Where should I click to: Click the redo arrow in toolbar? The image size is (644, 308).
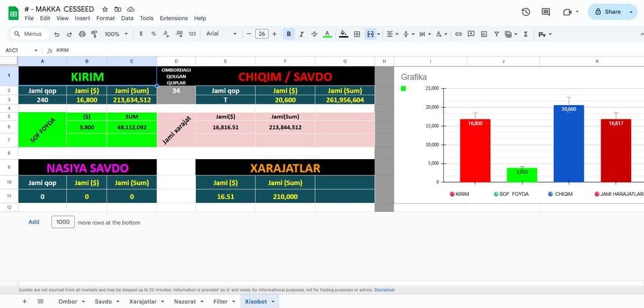tap(69, 34)
